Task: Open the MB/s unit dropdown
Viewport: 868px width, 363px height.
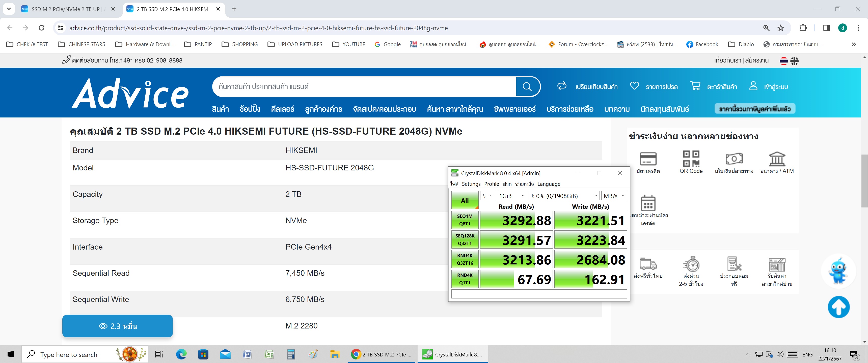Action: [x=614, y=196]
